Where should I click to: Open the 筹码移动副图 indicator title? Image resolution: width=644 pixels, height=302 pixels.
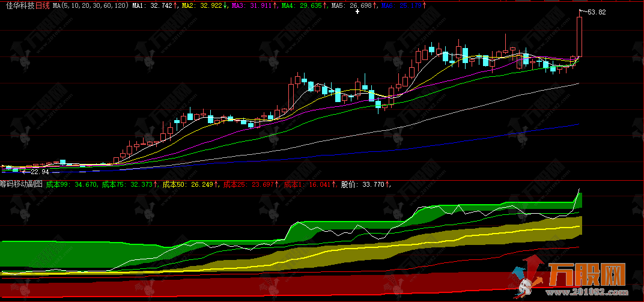tap(22, 185)
